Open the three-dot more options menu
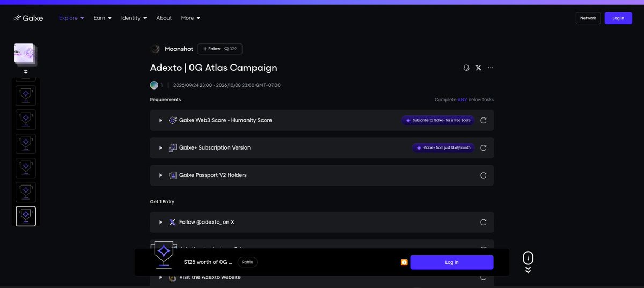This screenshot has width=644, height=288. [x=491, y=68]
